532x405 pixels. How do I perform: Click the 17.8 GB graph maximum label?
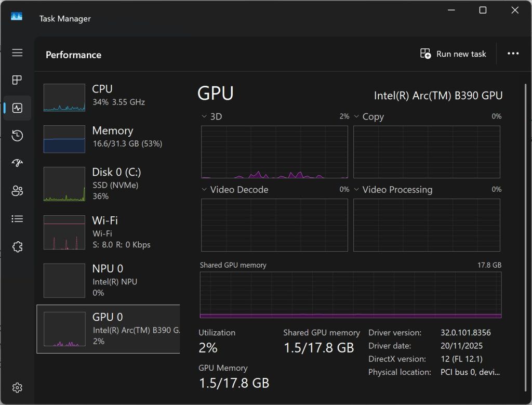[x=489, y=265]
